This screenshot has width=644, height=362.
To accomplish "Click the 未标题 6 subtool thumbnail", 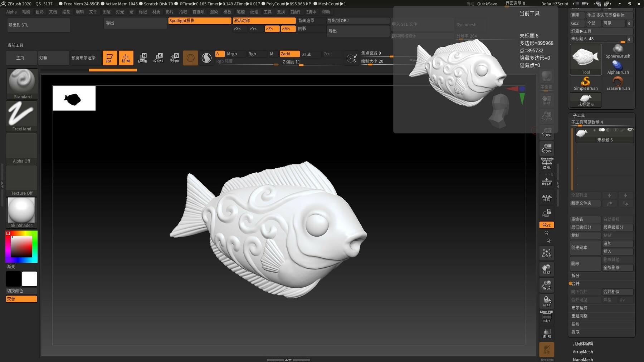I will point(581,133).
